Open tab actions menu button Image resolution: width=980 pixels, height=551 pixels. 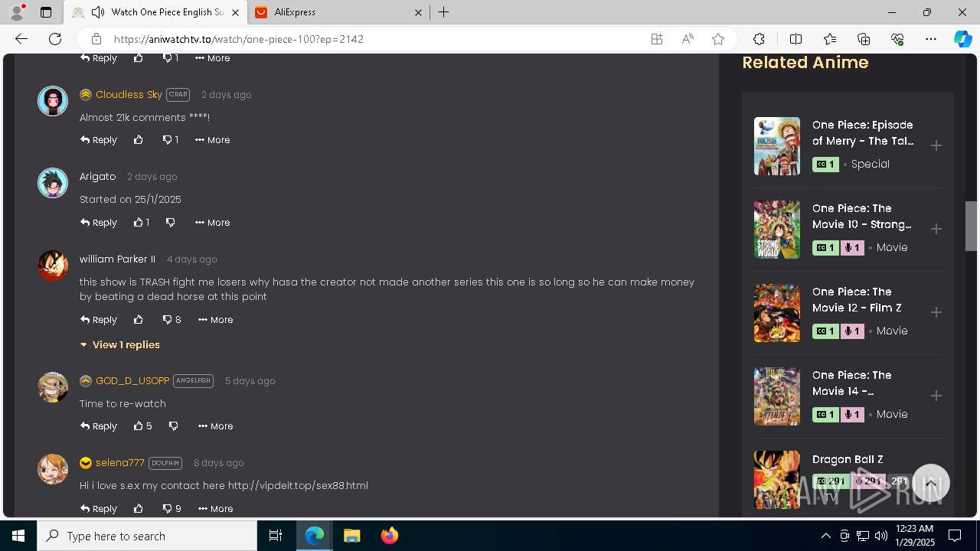click(x=46, y=12)
